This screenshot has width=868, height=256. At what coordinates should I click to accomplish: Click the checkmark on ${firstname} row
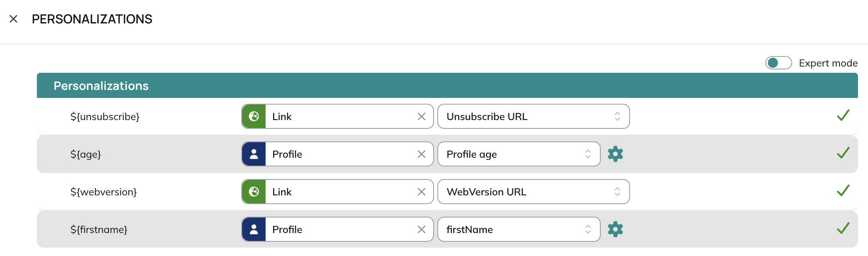click(843, 228)
